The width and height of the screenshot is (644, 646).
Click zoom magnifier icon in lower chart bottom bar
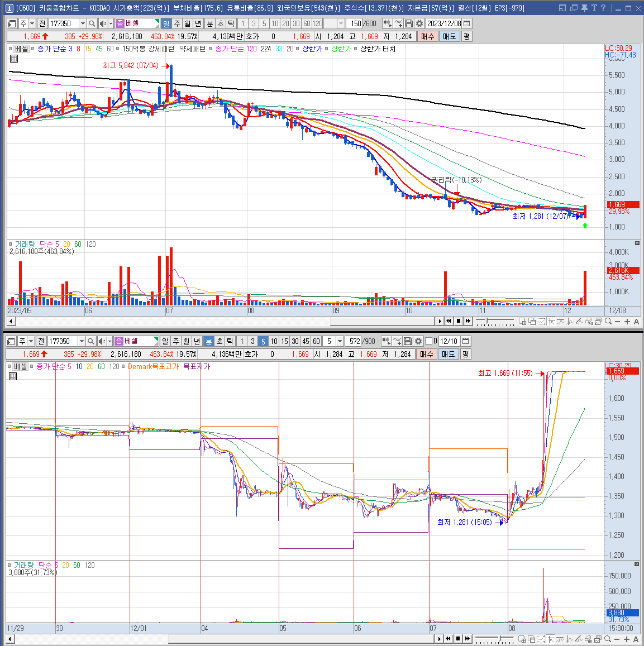coord(607,639)
